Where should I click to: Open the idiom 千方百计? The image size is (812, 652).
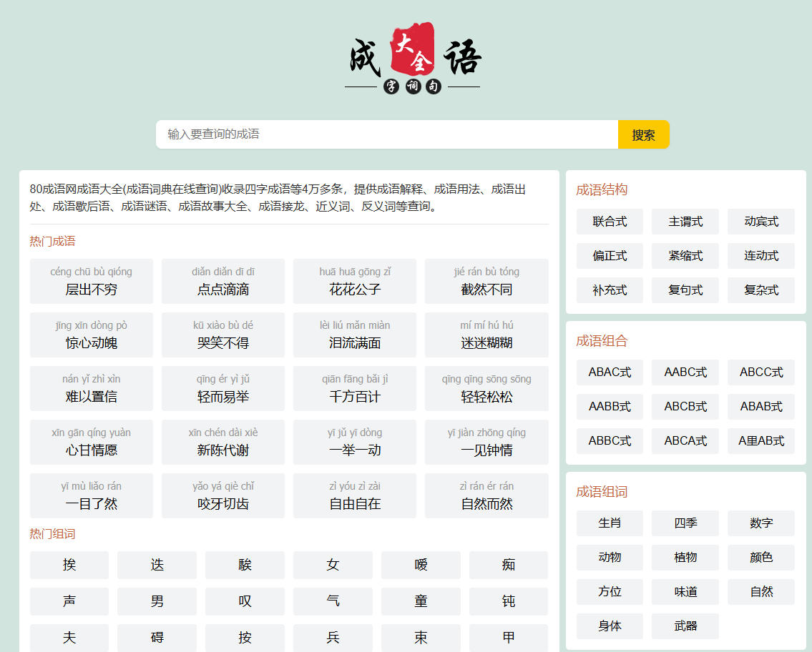[x=355, y=389]
